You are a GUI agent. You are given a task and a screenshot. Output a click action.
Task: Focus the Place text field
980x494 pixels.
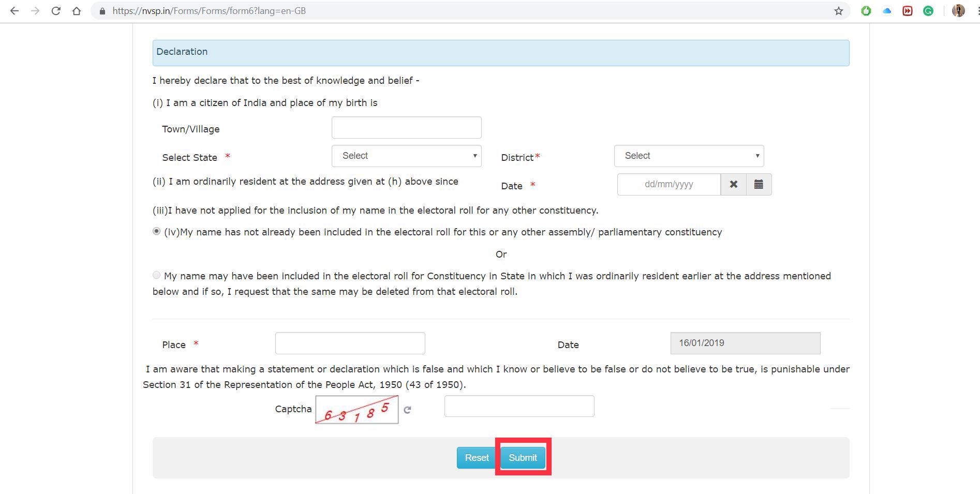point(350,343)
